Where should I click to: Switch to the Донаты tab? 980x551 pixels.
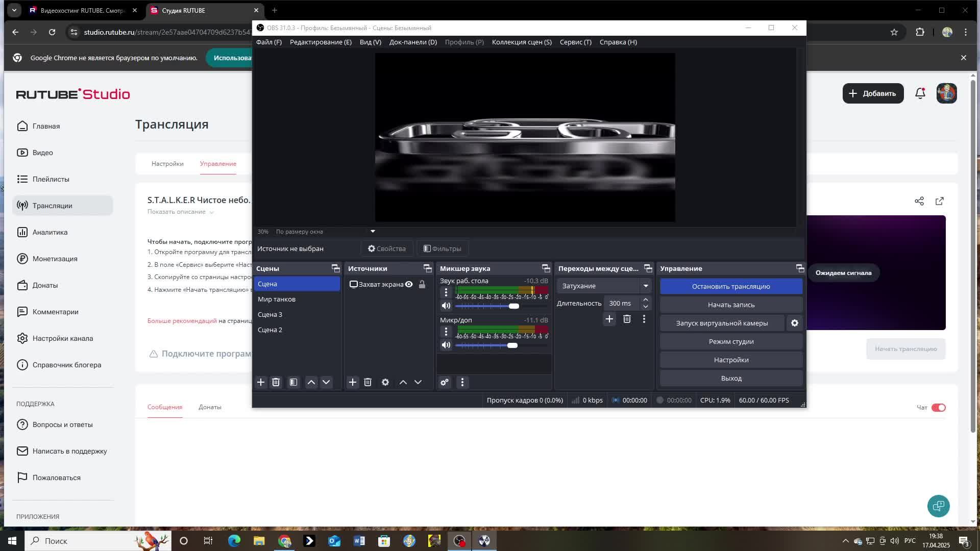(210, 407)
